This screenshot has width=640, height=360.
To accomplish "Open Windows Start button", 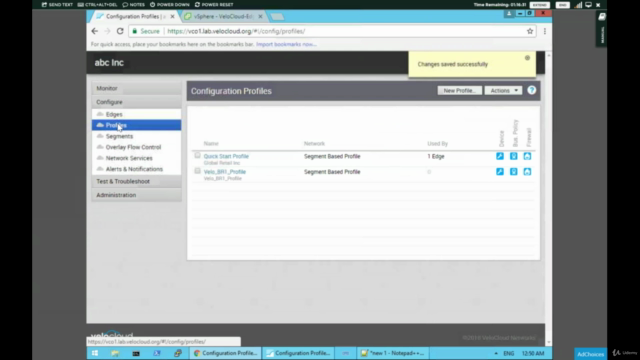I will (95, 353).
